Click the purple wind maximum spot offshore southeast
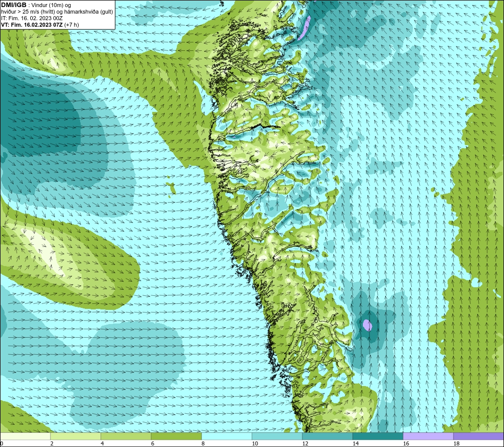 click(x=367, y=325)
